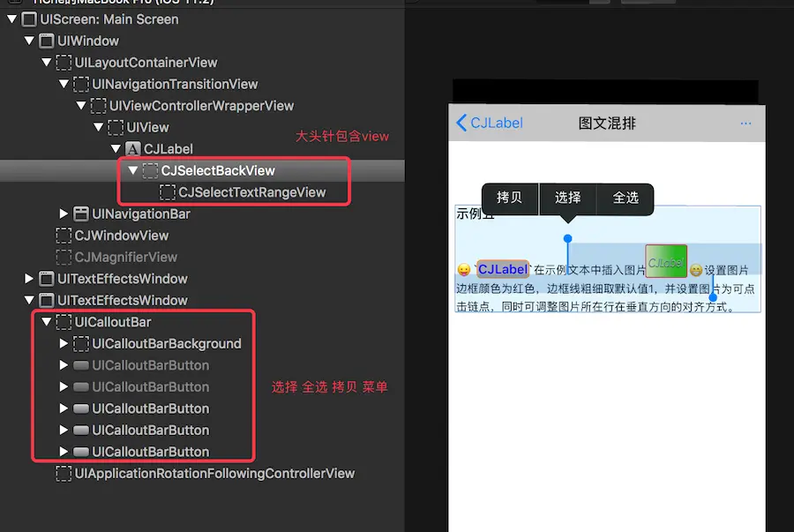The image size is (794, 532).
Task: Collapse the CJSelectBackView node
Action: 133,170
